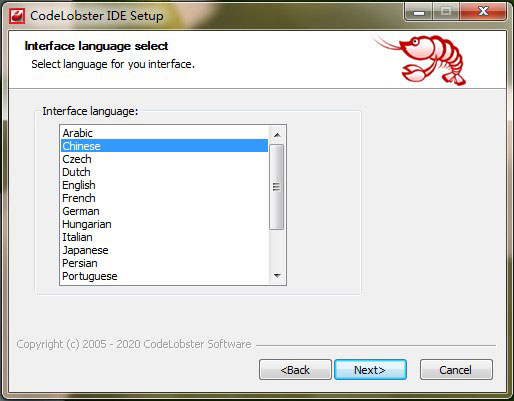The image size is (514, 401).
Task: Select French in the list
Action: 164,198
